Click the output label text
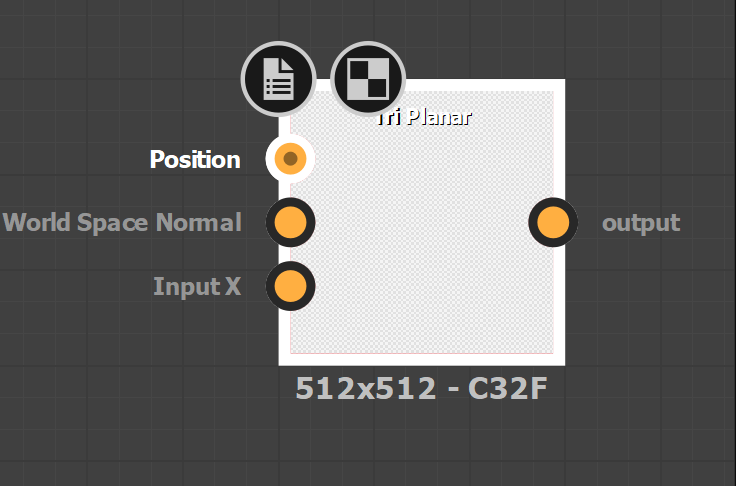 coord(640,223)
